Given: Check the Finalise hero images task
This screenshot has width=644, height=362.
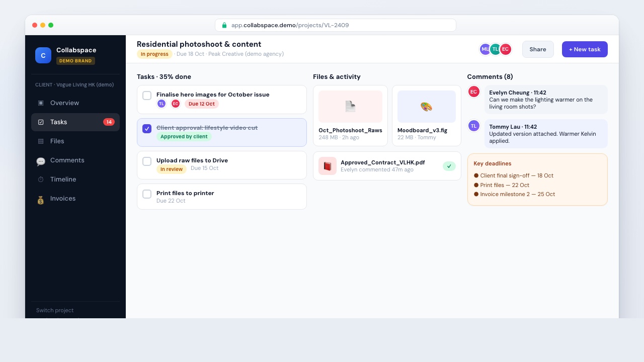Looking at the screenshot, I should tap(147, 96).
